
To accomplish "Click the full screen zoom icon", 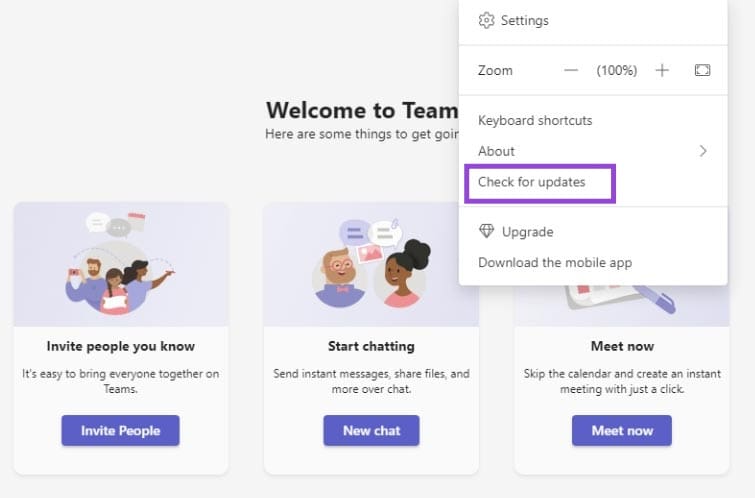I will click(702, 70).
